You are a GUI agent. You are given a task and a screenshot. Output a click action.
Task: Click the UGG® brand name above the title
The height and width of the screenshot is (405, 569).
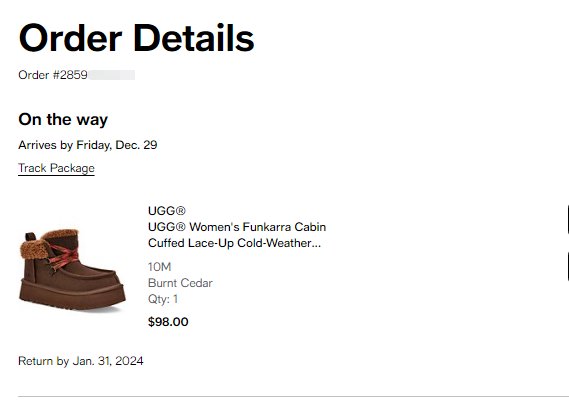(167, 210)
